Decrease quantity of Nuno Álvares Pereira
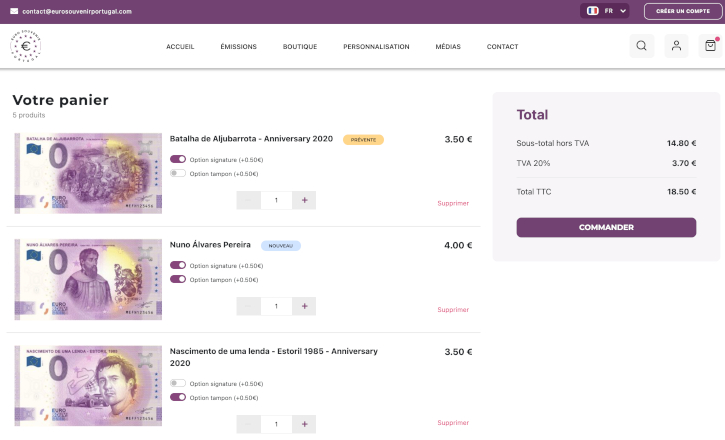 (248, 306)
